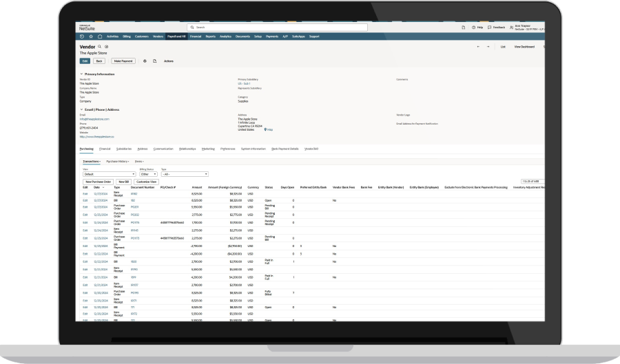620x364 pixels.
Task: Collapse the Email | Phone | Address section
Action: coord(81,109)
